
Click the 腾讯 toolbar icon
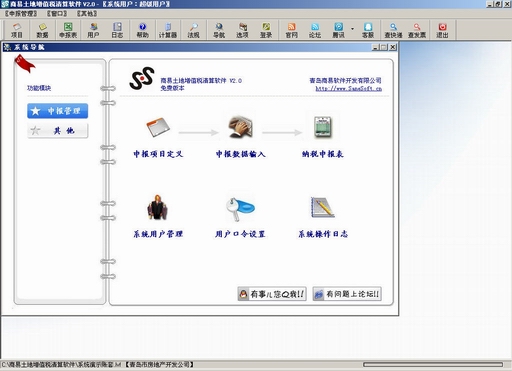[339, 30]
